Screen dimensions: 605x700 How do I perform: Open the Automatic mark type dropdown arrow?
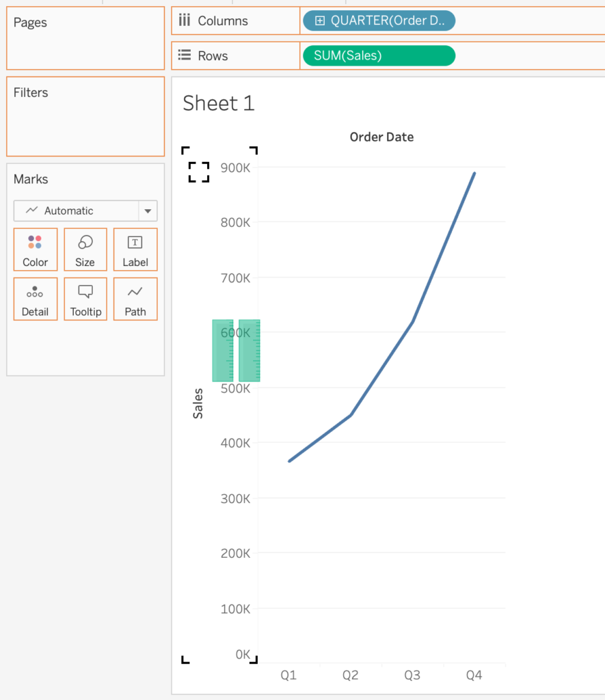click(x=148, y=211)
